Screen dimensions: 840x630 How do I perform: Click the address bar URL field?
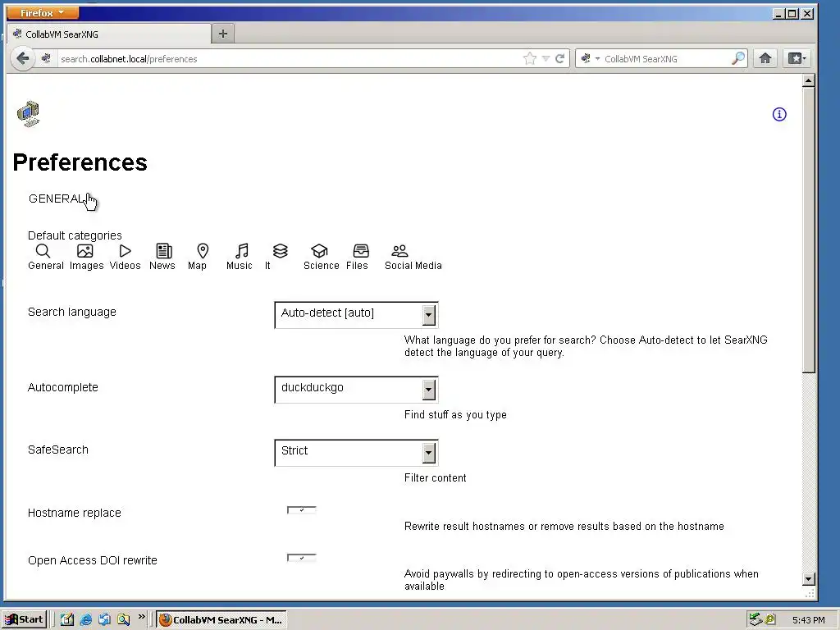point(290,59)
